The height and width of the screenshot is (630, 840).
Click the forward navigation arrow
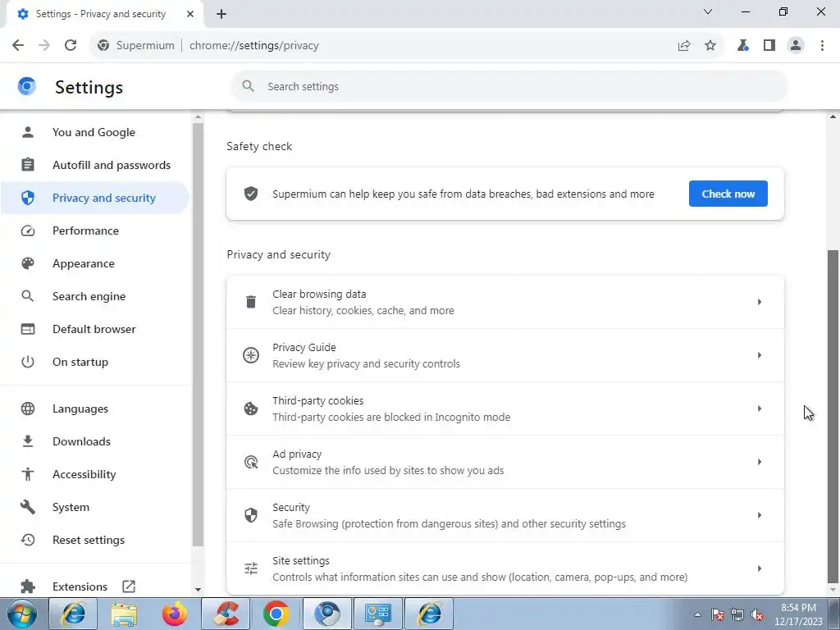pyautogui.click(x=44, y=46)
